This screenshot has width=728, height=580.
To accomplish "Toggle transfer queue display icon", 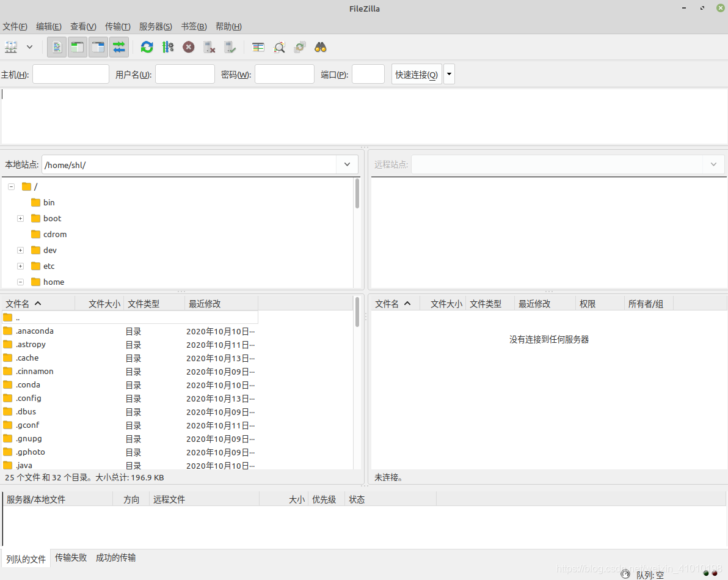I will pyautogui.click(x=119, y=47).
